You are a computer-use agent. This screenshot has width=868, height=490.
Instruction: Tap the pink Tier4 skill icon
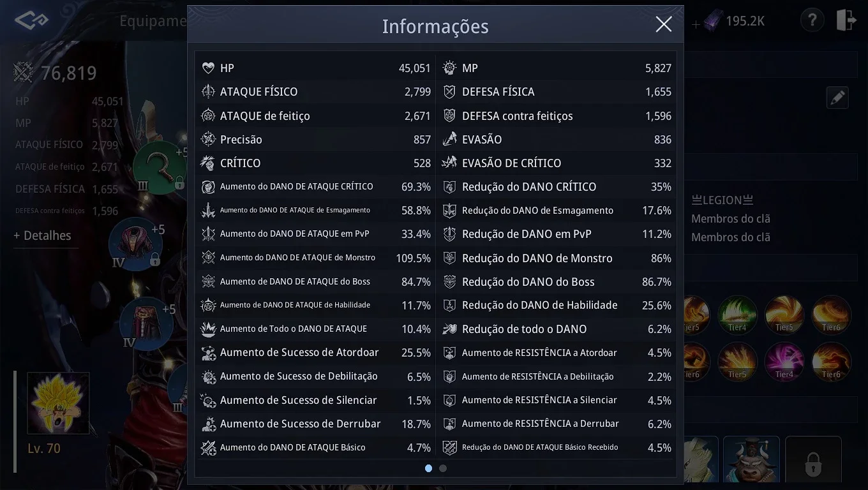click(x=784, y=362)
